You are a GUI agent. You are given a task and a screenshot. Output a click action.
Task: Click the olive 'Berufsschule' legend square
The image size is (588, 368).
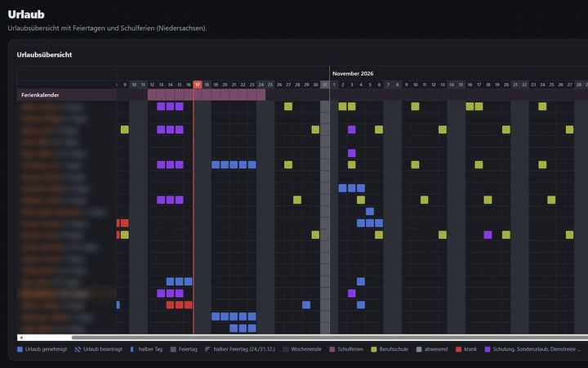pyautogui.click(x=373, y=349)
